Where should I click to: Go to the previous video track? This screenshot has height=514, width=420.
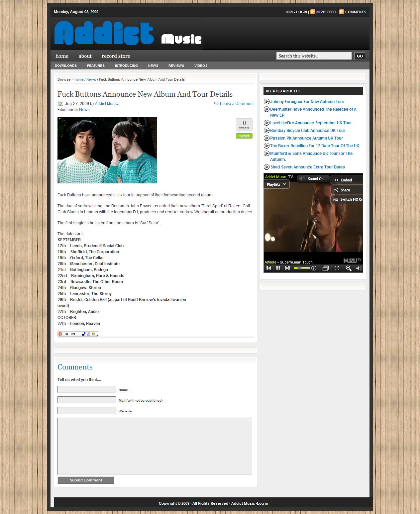tap(269, 268)
